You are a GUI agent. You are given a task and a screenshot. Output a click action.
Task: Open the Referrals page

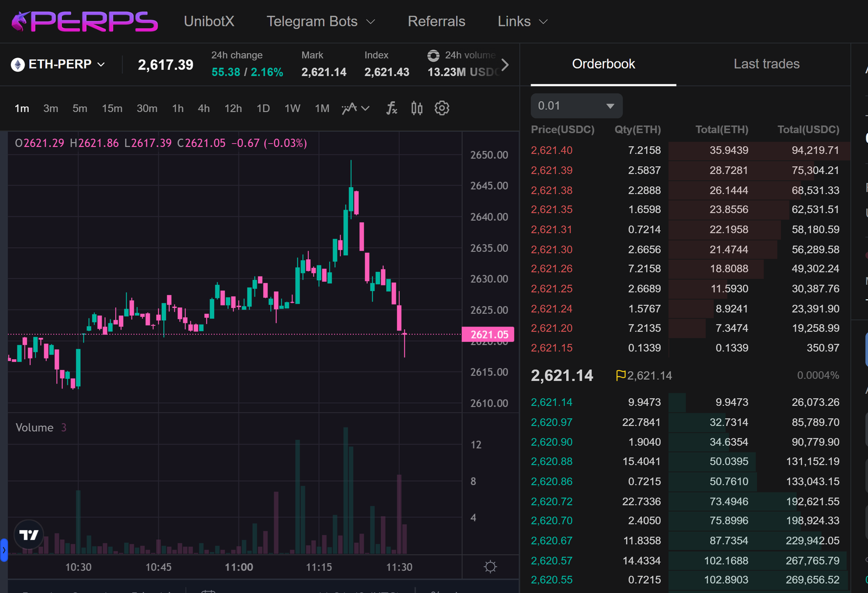click(436, 21)
